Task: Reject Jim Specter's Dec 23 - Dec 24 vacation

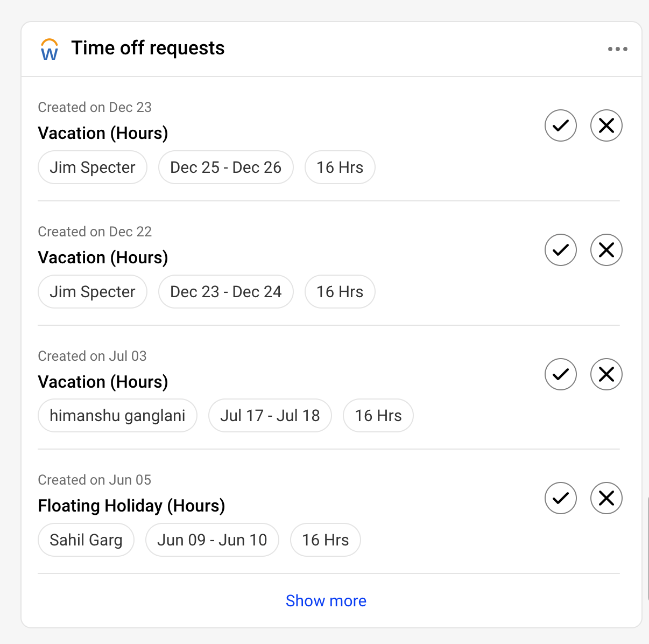Action: click(606, 250)
